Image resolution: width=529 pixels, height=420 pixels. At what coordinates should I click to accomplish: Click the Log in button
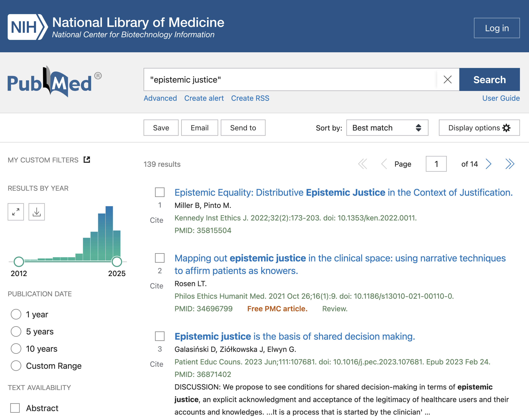tap(497, 28)
